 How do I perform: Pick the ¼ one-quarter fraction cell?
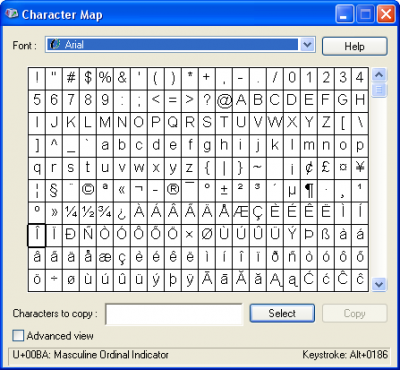click(x=71, y=213)
